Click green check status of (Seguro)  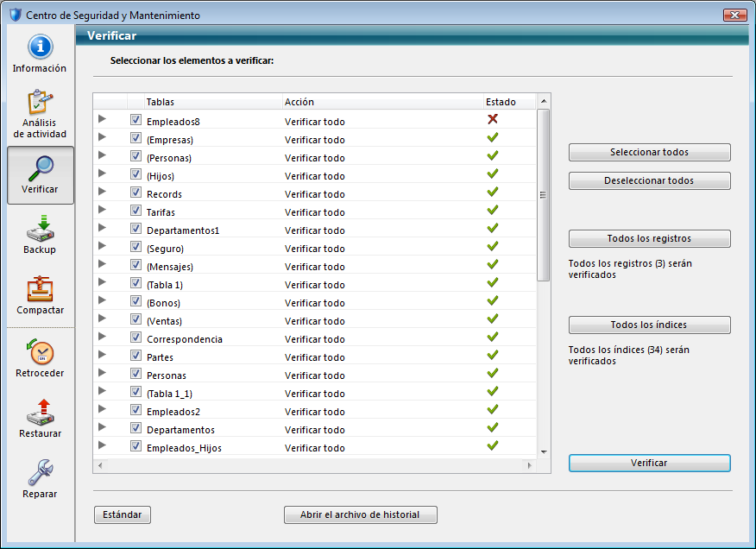pos(492,246)
